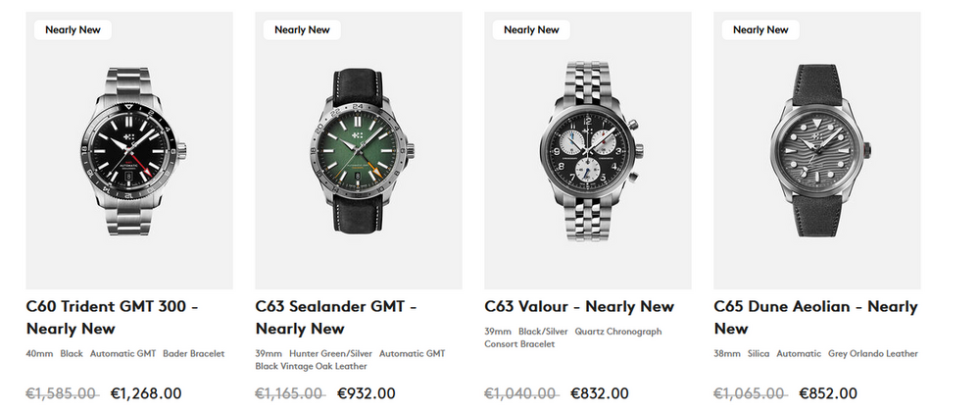
Task: Click the Quartz Chronograph spec text
Action: tap(618, 332)
